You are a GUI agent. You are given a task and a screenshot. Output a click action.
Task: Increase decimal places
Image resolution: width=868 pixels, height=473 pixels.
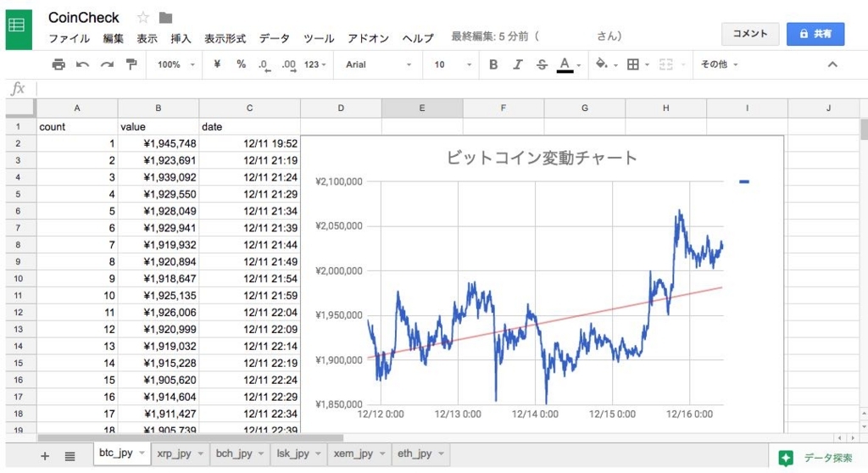point(288,64)
